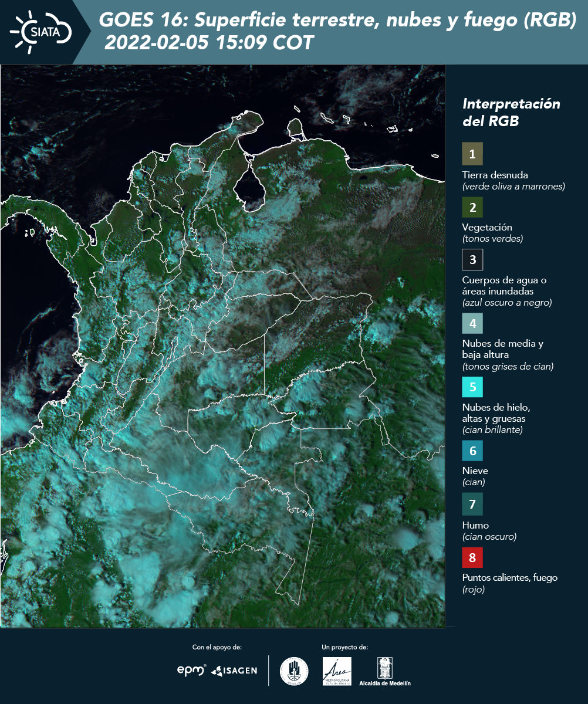Click the SIATA logo in the header
588x704 pixels.
(41, 31)
